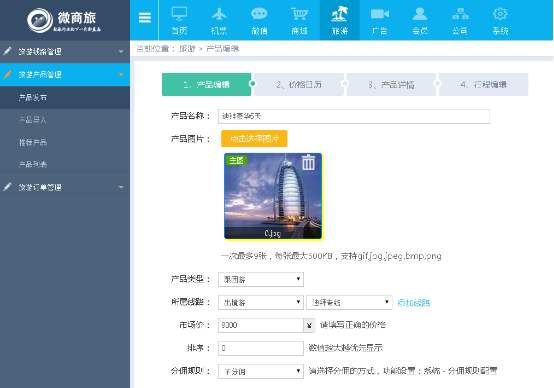The image size is (554, 388).
Task: Click the Burj Al Arab image thumbnail
Action: point(273,196)
